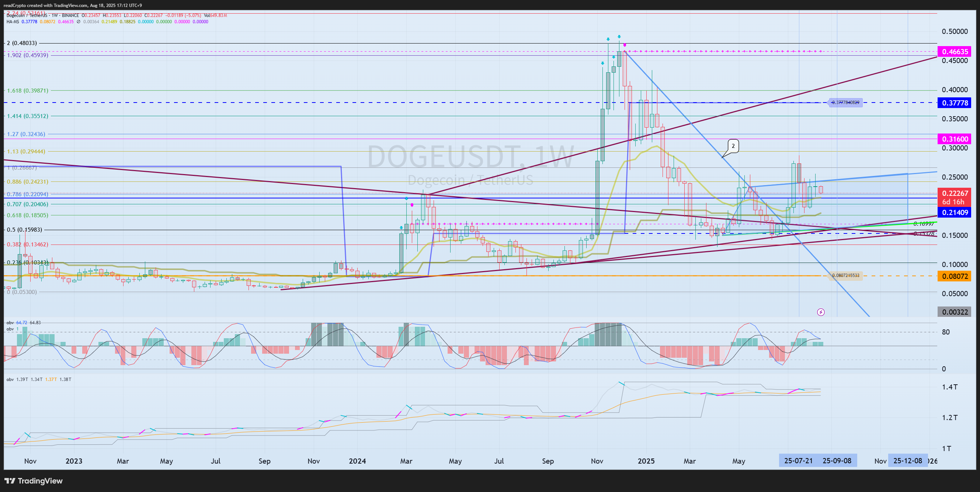
Task: Click Fib level label 0.786 (0.22094)
Action: click(27, 194)
